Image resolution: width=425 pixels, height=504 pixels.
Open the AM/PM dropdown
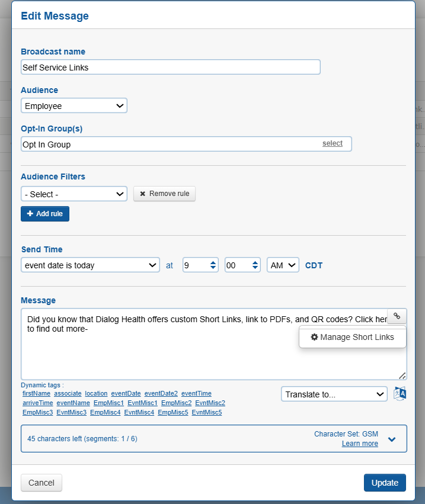click(x=283, y=265)
